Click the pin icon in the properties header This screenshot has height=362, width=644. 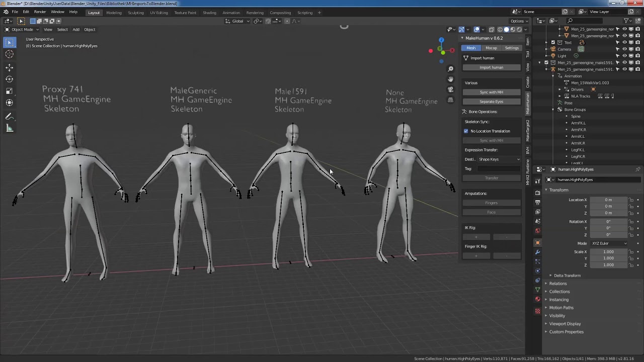638,169
